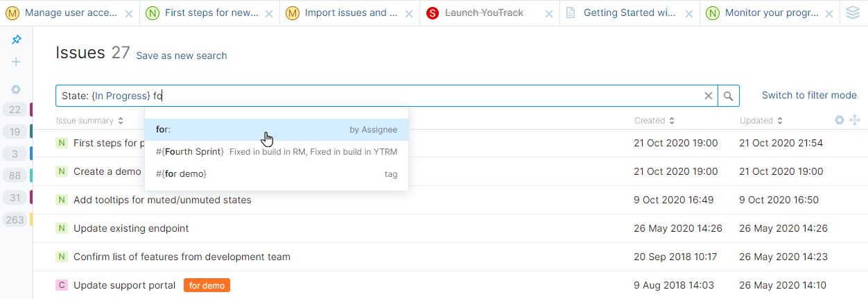
Task: Clear the search query with the X icon
Action: point(709,96)
